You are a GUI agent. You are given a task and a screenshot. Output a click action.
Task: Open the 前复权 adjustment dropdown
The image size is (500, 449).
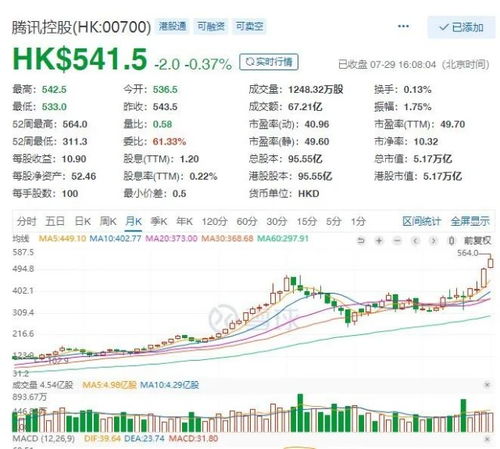[x=478, y=240]
